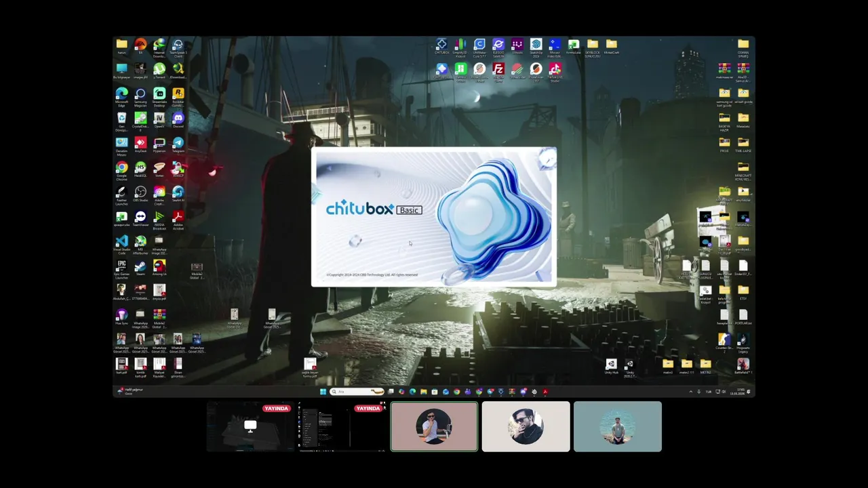Launch the Samsung Magician shortcut

[x=140, y=97]
